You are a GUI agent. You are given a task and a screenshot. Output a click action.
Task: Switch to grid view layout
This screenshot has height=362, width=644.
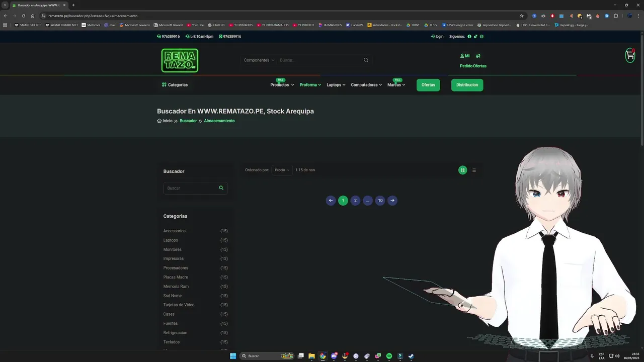pyautogui.click(x=462, y=170)
